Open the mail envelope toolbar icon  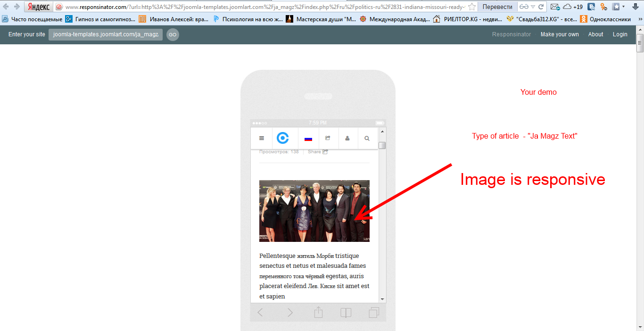pyautogui.click(x=555, y=7)
